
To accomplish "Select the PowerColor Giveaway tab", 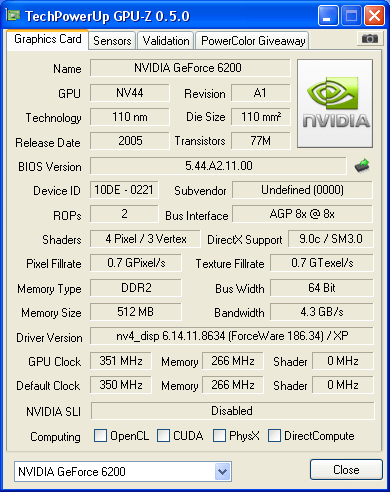I will (x=253, y=41).
